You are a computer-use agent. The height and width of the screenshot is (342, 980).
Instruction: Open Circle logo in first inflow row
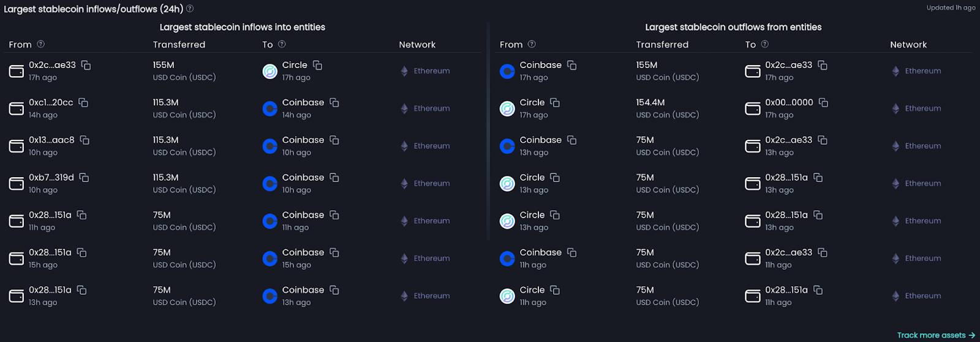pos(270,71)
